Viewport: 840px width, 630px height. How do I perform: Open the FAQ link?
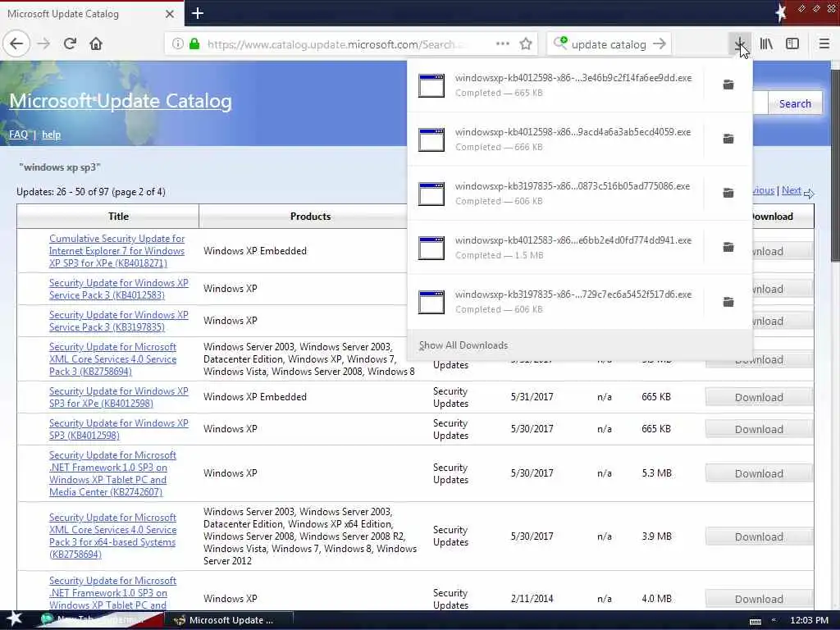tap(18, 135)
